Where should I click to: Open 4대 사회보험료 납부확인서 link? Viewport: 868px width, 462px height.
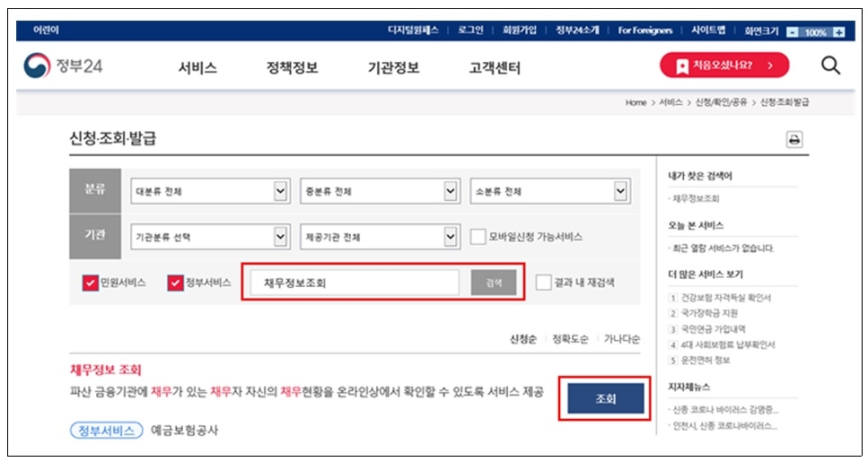click(x=727, y=344)
